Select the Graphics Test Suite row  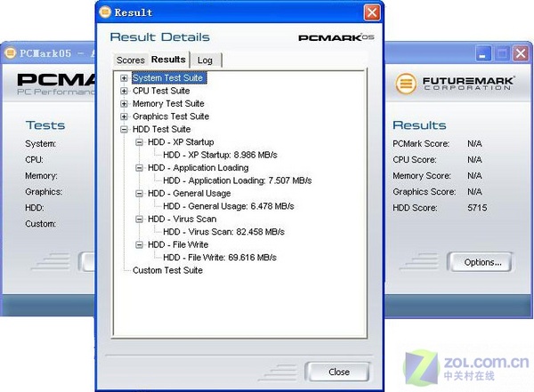pyautogui.click(x=171, y=116)
